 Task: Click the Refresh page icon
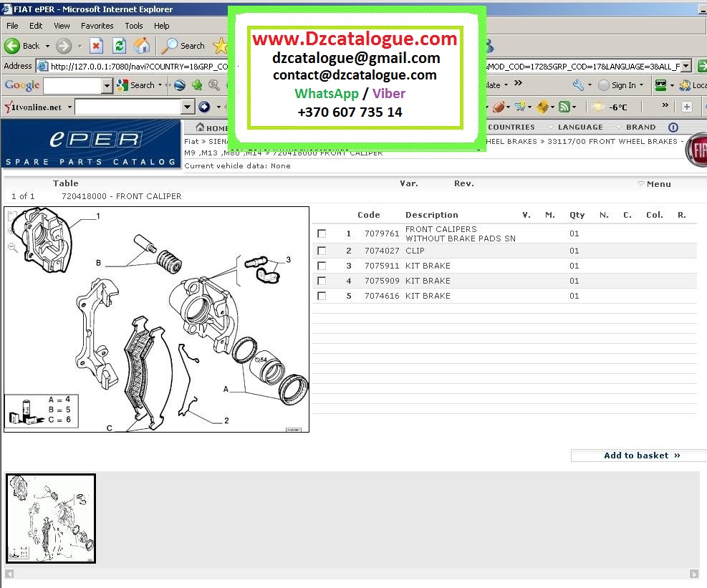120,46
